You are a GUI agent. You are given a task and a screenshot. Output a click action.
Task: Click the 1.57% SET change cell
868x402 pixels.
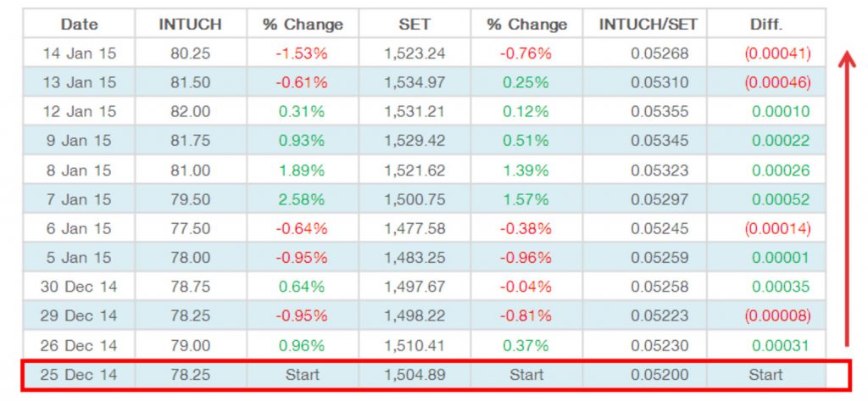526,199
